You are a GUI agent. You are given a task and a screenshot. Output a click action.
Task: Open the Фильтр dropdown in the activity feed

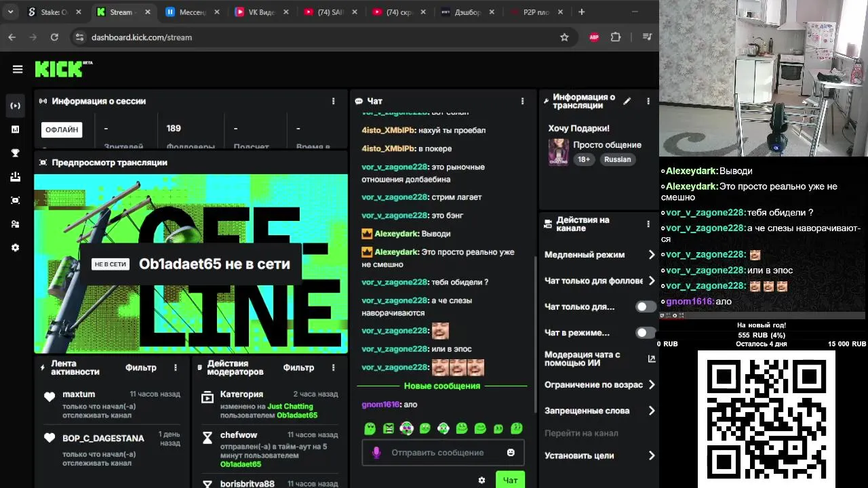coord(140,367)
